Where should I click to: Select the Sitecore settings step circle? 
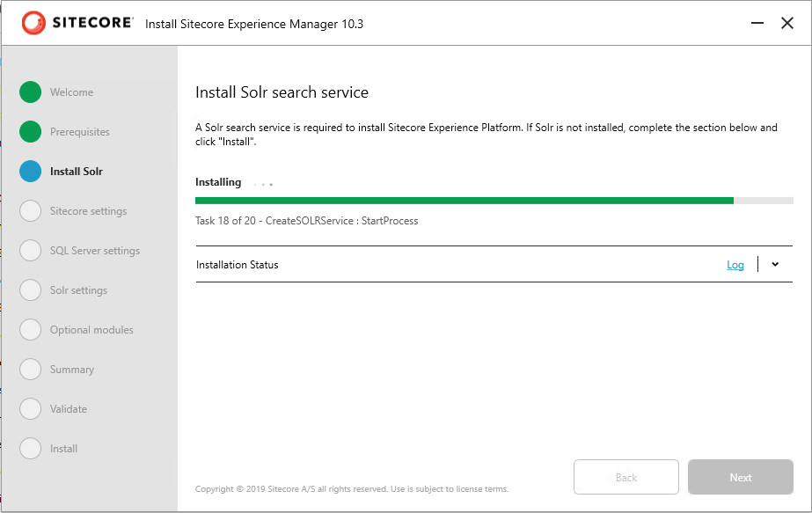click(x=31, y=211)
